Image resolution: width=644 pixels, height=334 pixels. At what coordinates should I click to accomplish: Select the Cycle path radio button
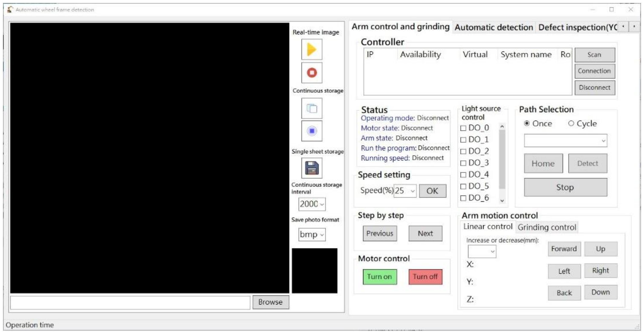(571, 123)
